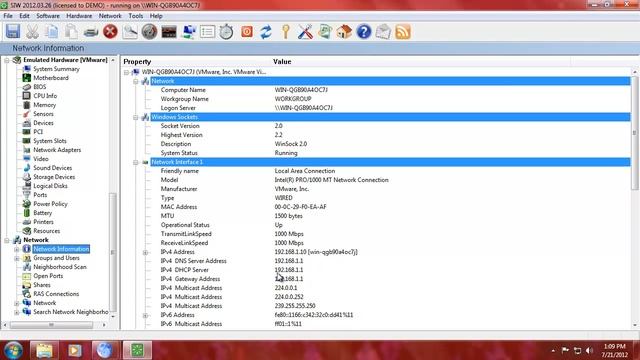Screen dimensions: 640x360
Task: Click the volume speaker tray icon
Action: coord(589,351)
